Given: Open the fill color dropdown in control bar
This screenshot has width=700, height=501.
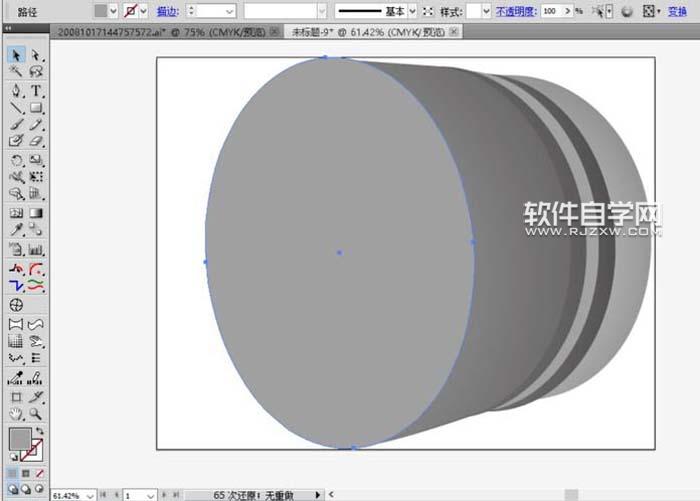Looking at the screenshot, I should 113,11.
